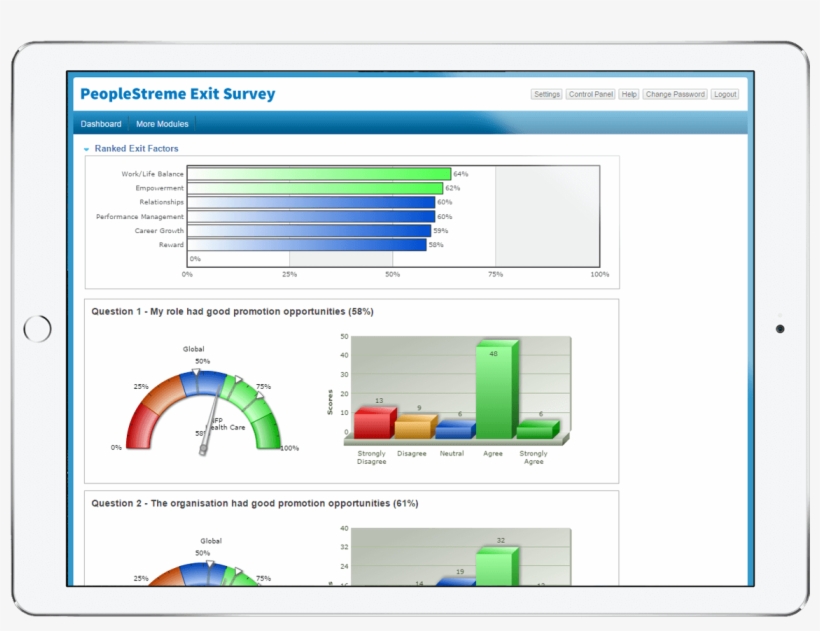Switch to the Dashboard tab

click(x=101, y=124)
